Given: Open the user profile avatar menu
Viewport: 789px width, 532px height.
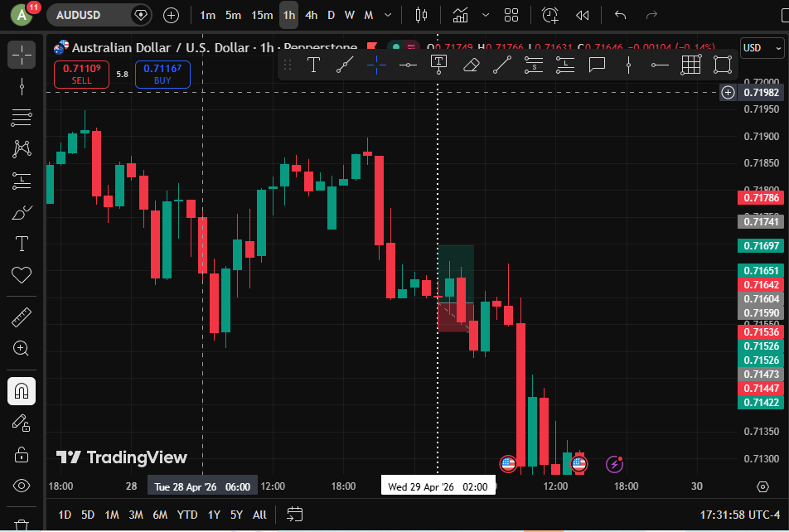Looking at the screenshot, I should tap(22, 15).
